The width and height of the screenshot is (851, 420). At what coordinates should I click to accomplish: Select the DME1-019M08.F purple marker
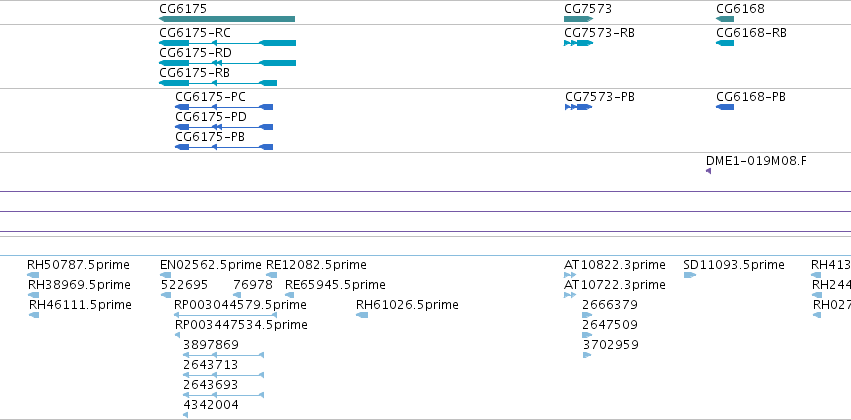coord(708,171)
